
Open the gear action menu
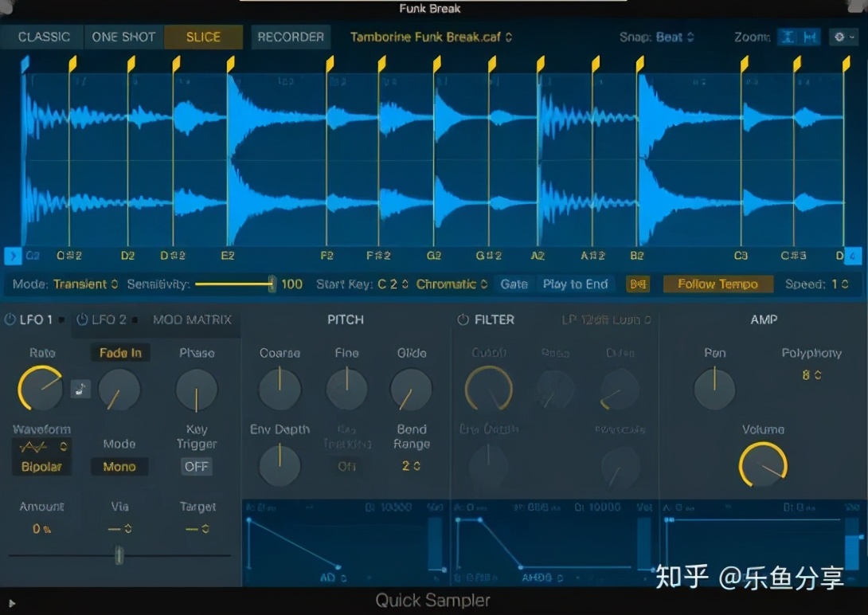tap(843, 37)
